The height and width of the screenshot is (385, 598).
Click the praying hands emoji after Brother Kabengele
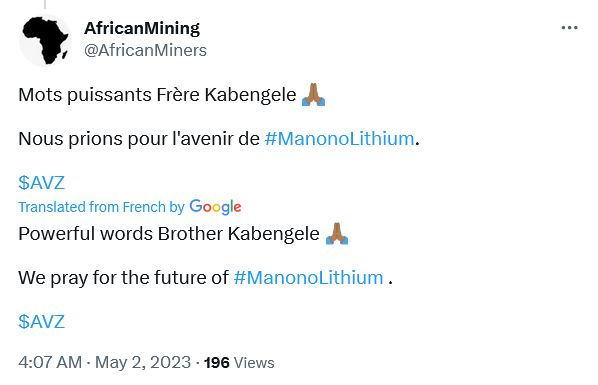tap(337, 233)
